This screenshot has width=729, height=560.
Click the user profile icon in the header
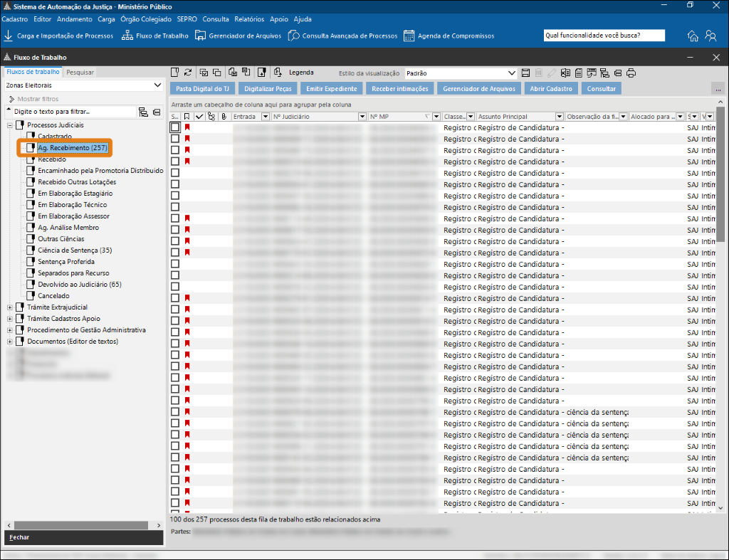[x=710, y=36]
